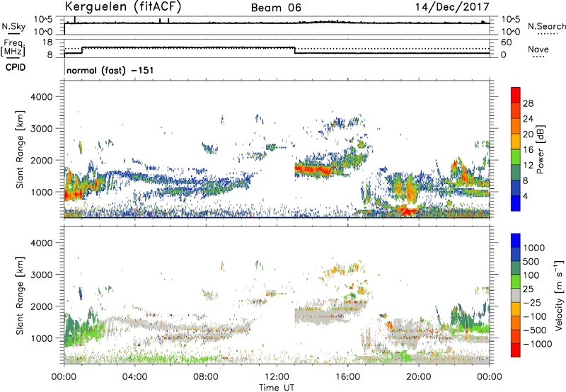Select the Beam 06 label
Image resolution: width=566 pixels, height=392 pixels.
tap(276, 8)
